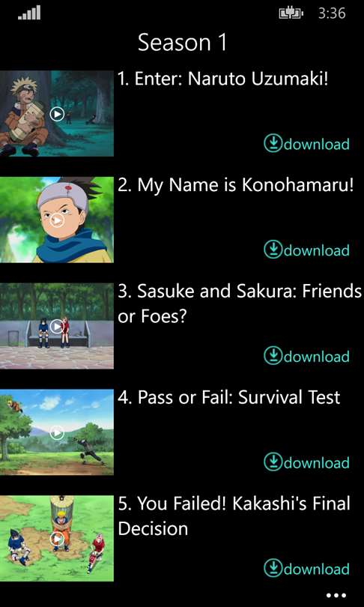Play episode 1 using thumbnail play icon
364x607 pixels.
pos(57,114)
